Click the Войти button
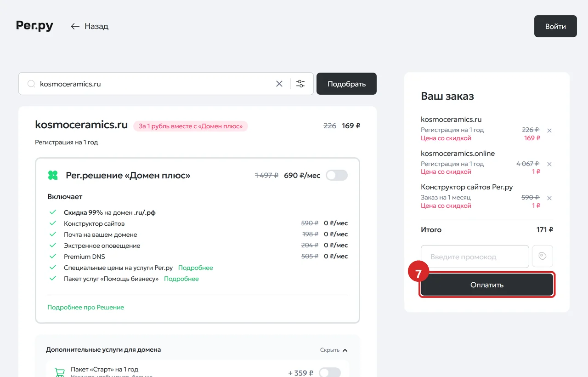This screenshot has height=377, width=588. [x=555, y=26]
